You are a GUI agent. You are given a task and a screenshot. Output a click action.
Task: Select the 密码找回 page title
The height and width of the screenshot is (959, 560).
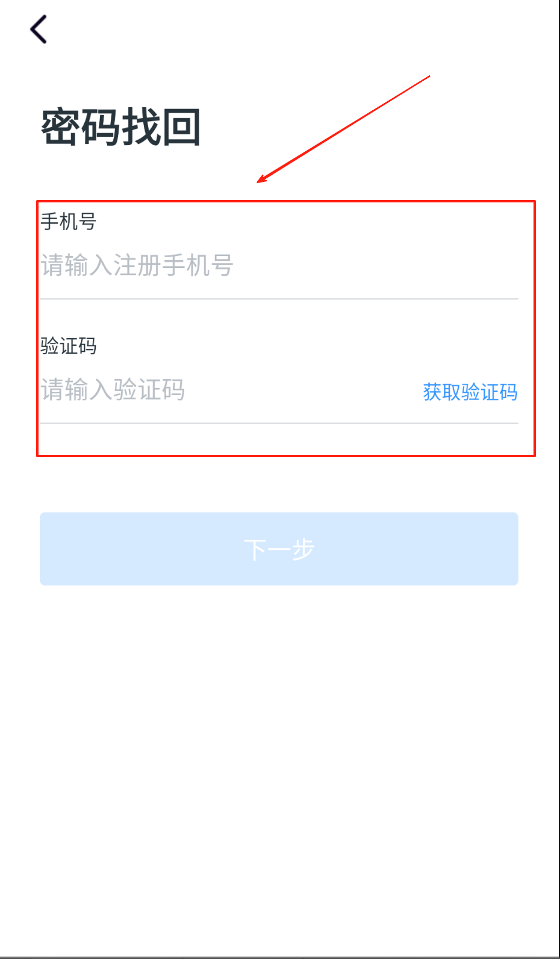click(120, 127)
